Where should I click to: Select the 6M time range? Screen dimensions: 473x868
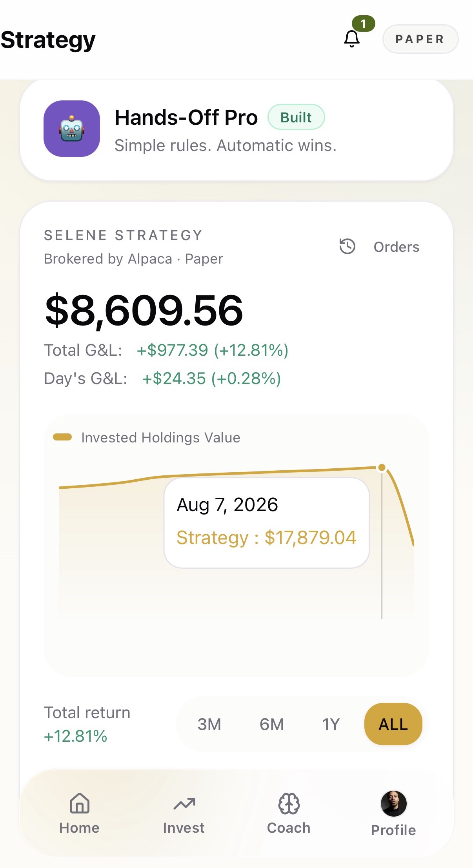click(x=272, y=724)
